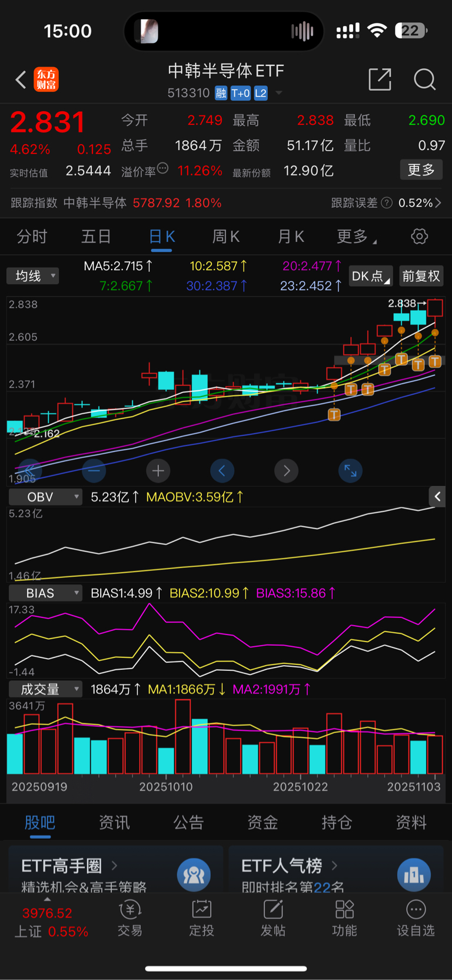Switch to 分时 chart tab

click(32, 237)
